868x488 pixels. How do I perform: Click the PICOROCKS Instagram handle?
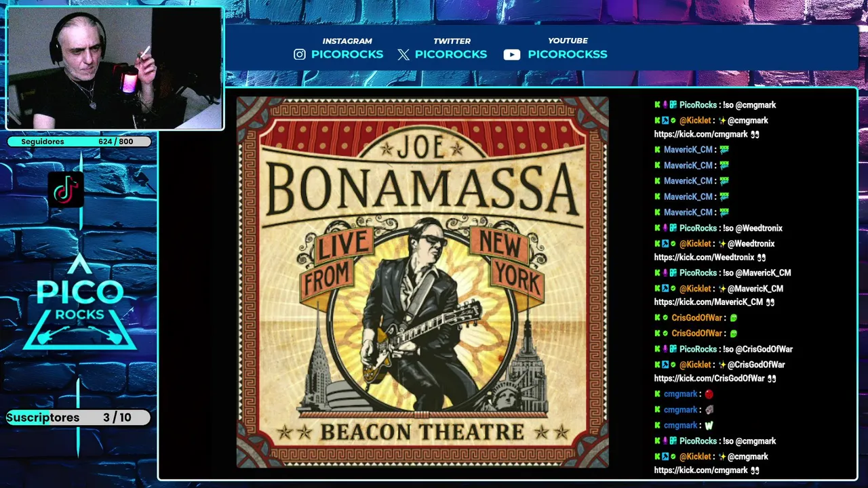click(347, 54)
